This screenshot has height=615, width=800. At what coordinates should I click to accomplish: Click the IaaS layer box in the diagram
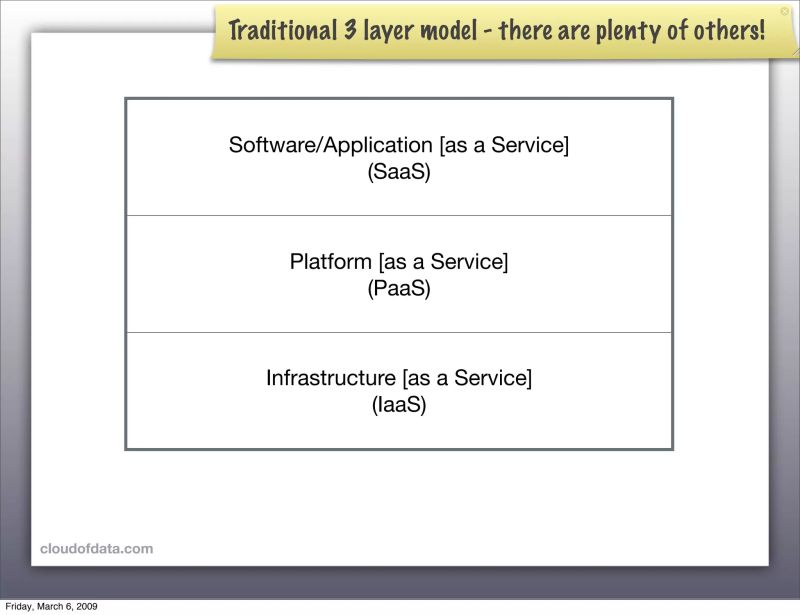pyautogui.click(x=400, y=390)
